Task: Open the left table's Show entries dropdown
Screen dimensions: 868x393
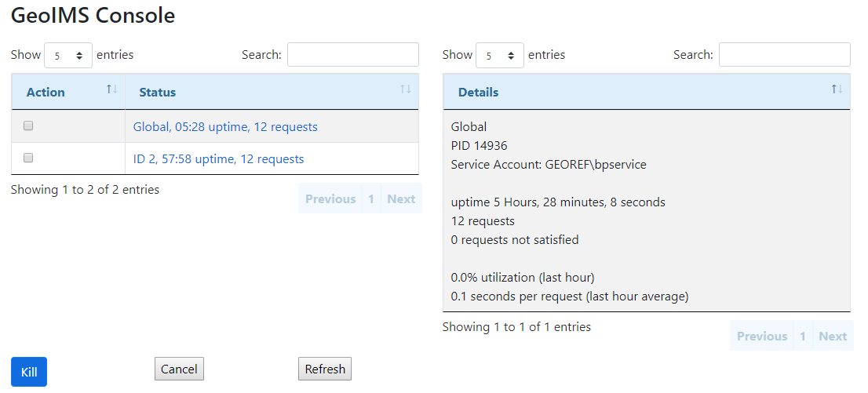Action: (68, 56)
